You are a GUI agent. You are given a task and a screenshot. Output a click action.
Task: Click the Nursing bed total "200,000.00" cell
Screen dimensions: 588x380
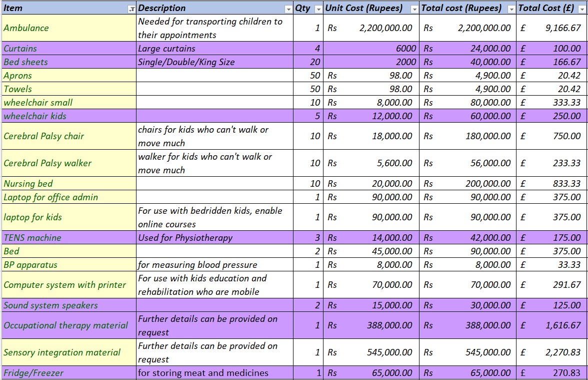467,184
